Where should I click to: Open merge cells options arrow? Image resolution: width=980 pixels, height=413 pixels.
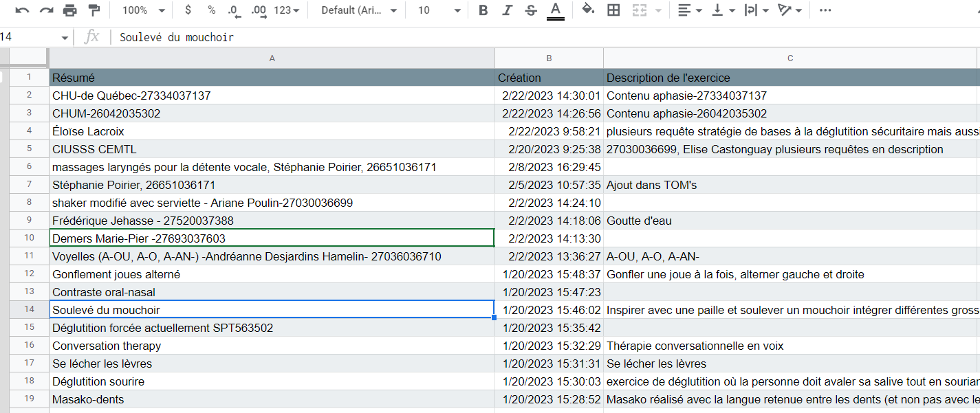tap(658, 10)
